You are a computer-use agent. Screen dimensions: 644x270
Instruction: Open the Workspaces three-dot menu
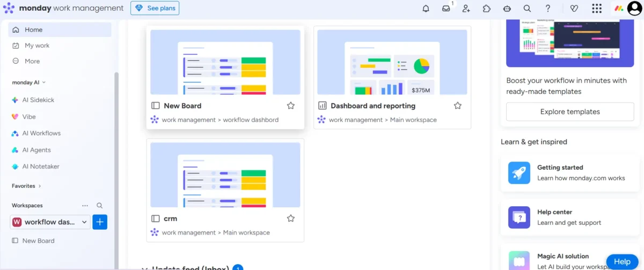pyautogui.click(x=85, y=206)
